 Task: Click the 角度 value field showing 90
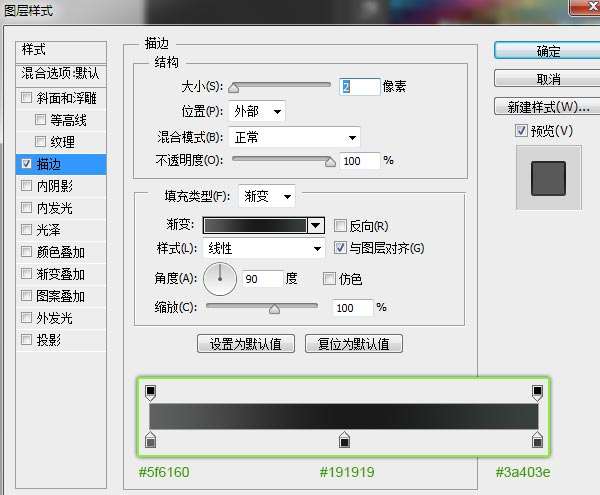tap(262, 279)
